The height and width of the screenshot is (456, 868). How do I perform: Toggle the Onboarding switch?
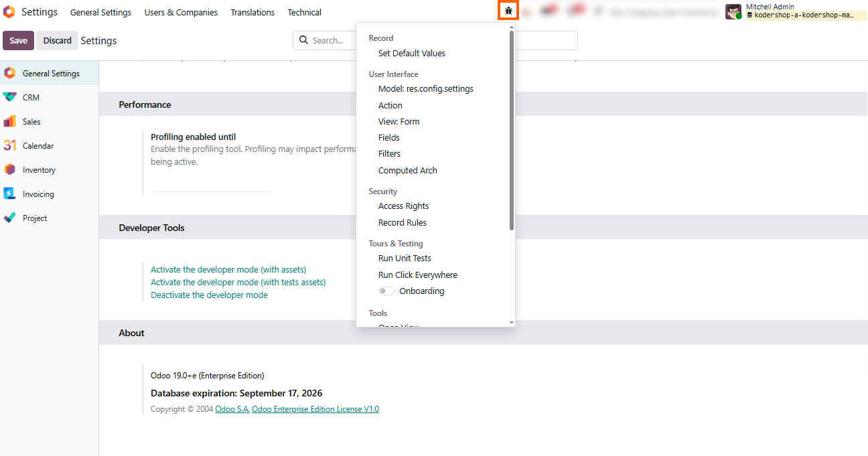[x=386, y=291]
